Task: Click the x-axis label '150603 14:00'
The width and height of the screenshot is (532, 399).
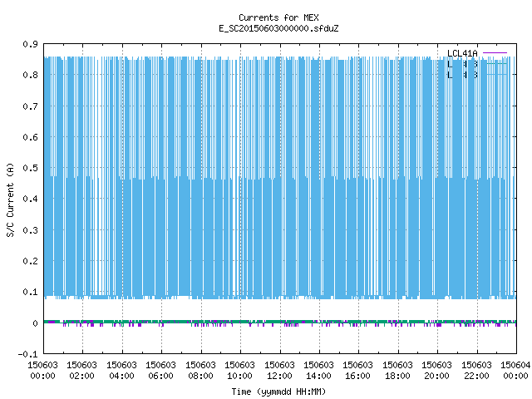Action: pyautogui.click(x=318, y=371)
